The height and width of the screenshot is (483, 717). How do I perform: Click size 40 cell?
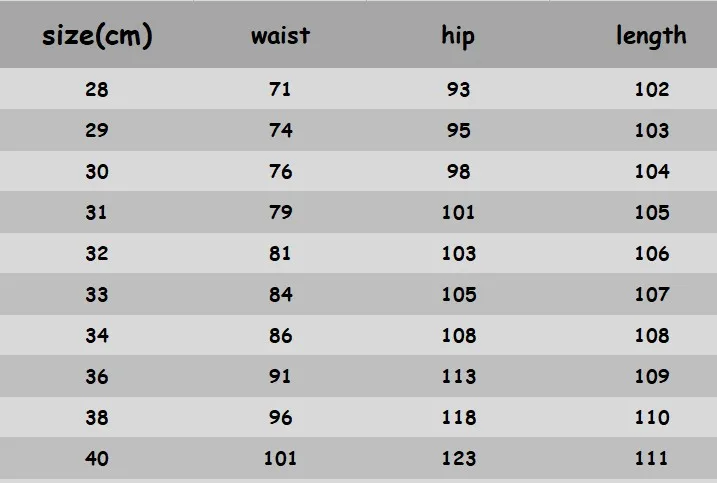[x=96, y=458]
